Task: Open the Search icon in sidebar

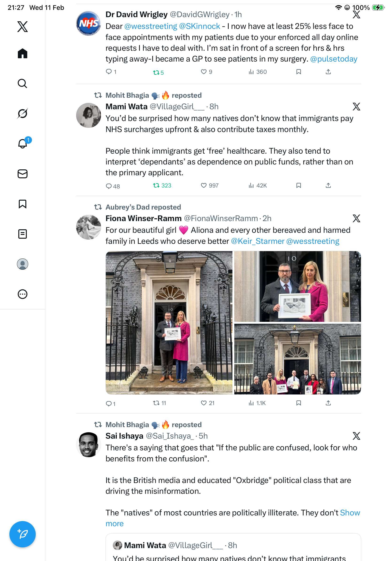Action: click(23, 83)
